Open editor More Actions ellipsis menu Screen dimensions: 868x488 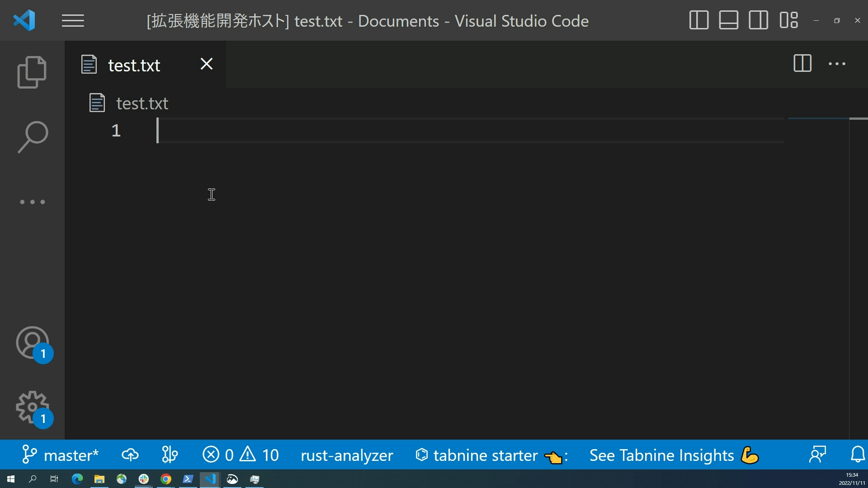[837, 64]
